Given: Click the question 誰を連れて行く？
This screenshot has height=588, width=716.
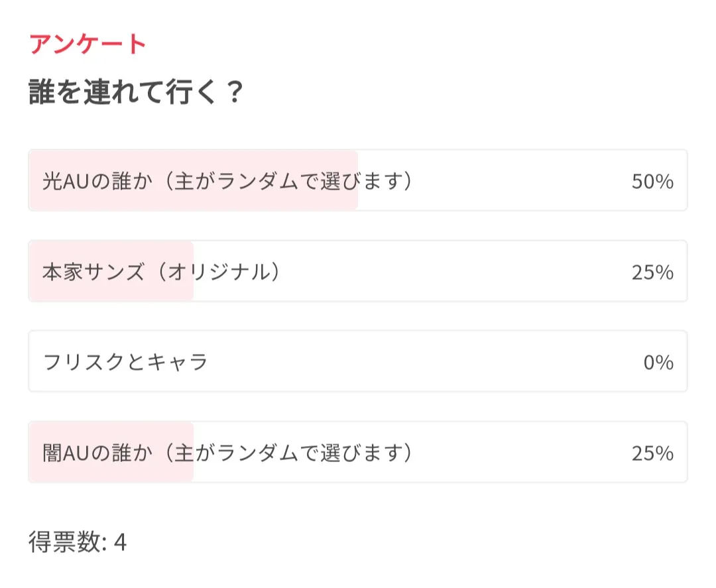Looking at the screenshot, I should (137, 92).
